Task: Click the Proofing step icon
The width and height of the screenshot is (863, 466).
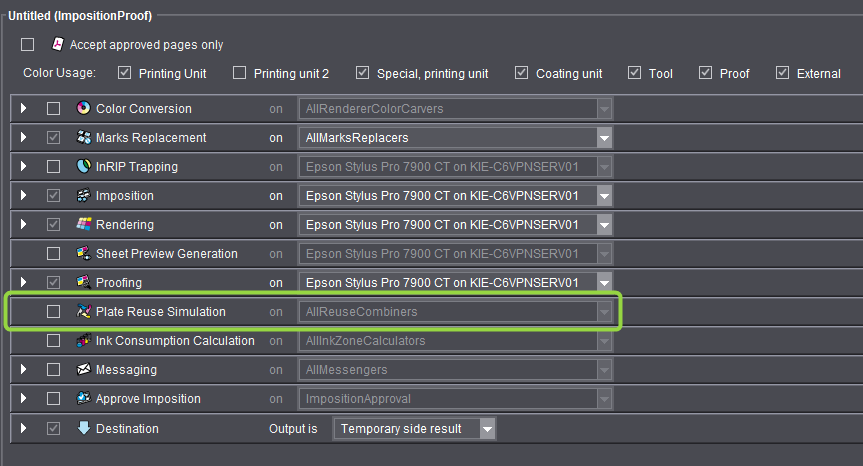Action: 84,283
